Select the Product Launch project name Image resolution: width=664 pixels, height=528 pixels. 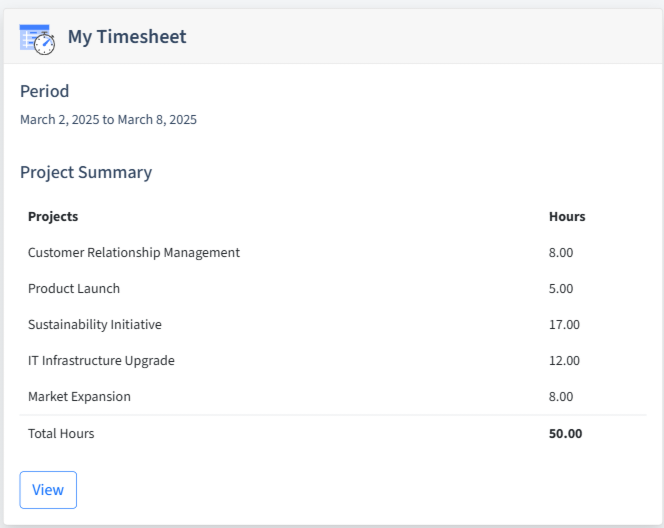(74, 288)
